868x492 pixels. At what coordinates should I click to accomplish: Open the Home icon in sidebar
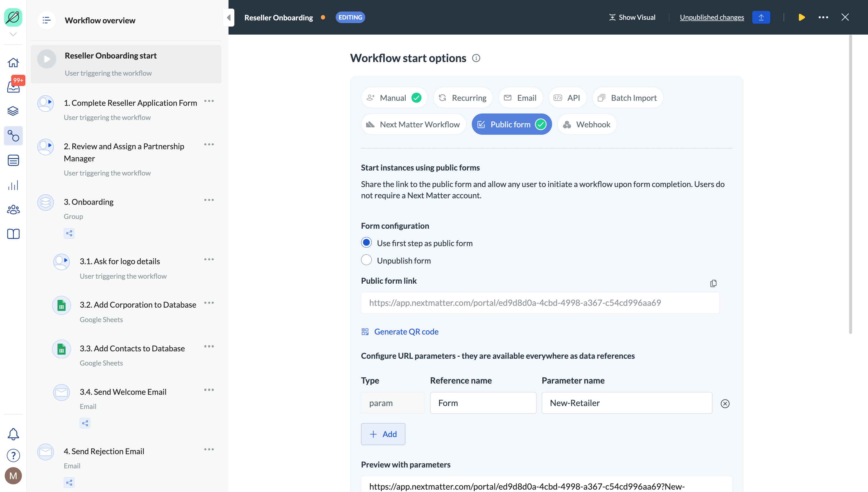coord(13,63)
